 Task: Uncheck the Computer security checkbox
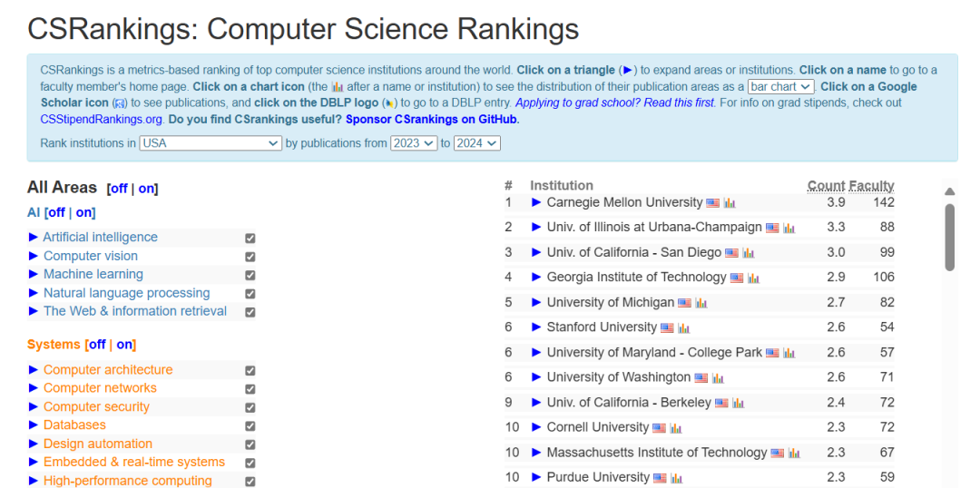pyautogui.click(x=250, y=407)
